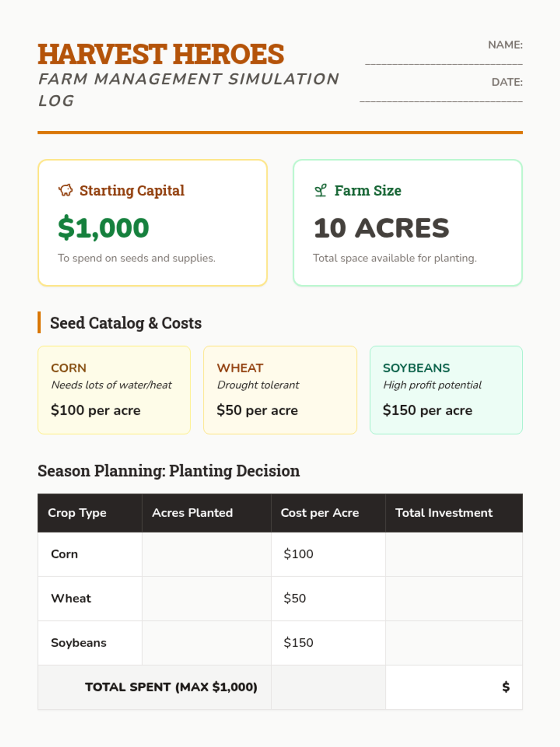Select the Corn seed catalog card
Screen dimensions: 560x747
pyautogui.click(x=114, y=390)
